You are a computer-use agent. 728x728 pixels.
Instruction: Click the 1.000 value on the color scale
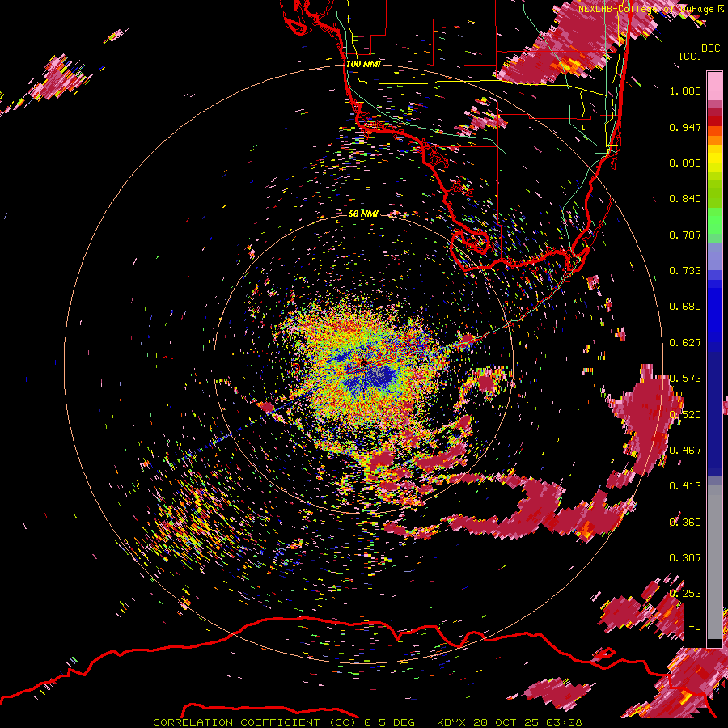(x=685, y=91)
